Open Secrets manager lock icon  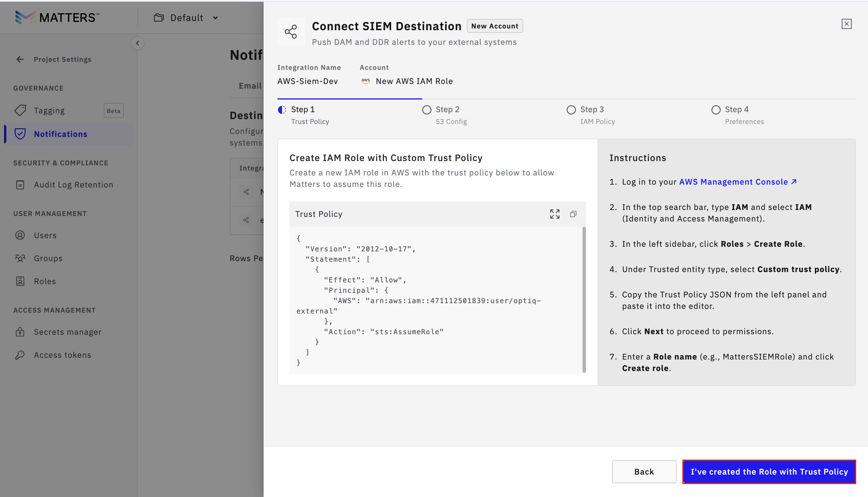coord(20,332)
